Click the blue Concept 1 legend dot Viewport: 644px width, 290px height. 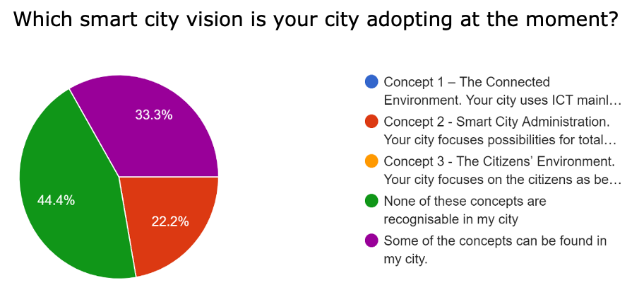click(371, 81)
